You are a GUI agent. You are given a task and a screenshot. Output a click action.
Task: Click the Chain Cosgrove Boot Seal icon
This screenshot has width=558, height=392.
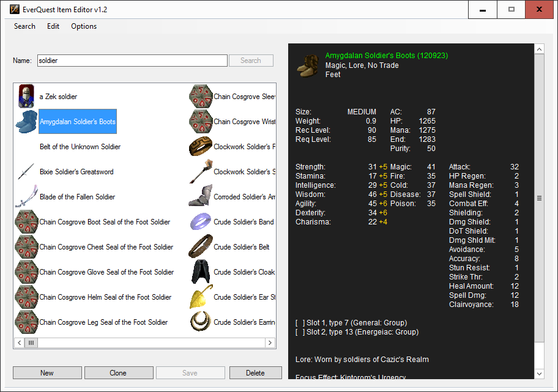click(x=26, y=222)
